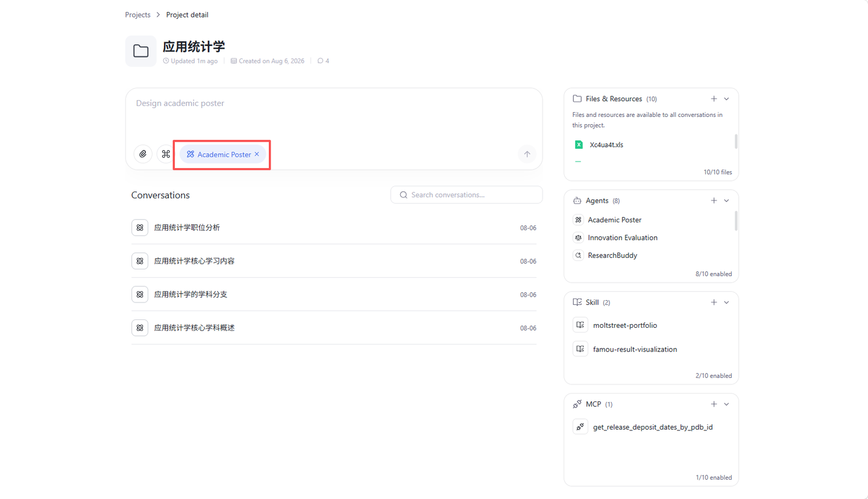Click the moltstreet-portfolio skill icon
This screenshot has height=499, width=868.
[x=580, y=325]
